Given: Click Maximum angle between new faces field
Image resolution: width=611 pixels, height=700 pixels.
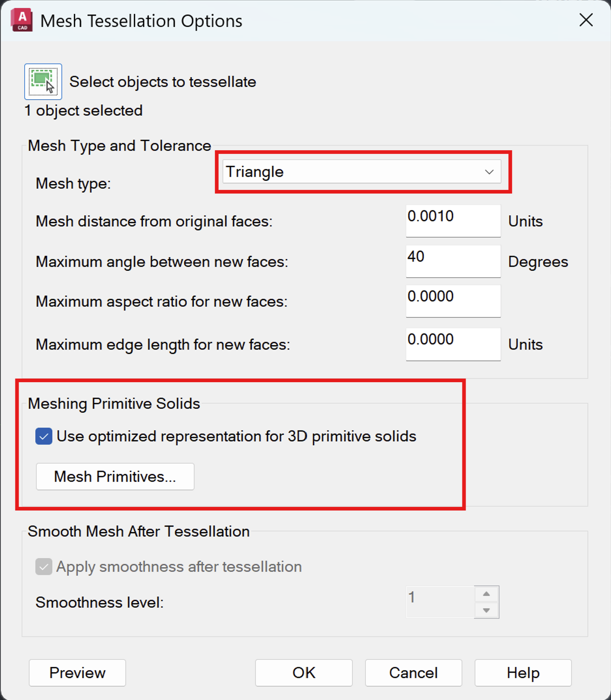Looking at the screenshot, I should click(453, 262).
